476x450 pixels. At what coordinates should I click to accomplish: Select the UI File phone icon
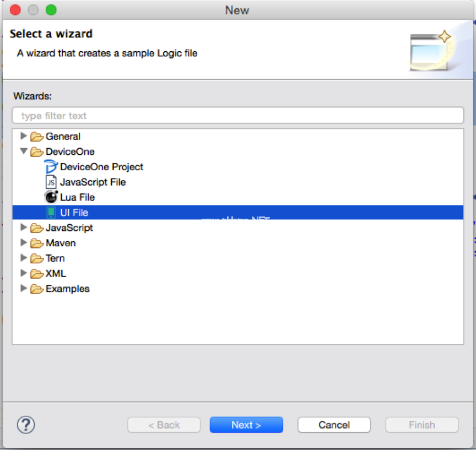51,213
